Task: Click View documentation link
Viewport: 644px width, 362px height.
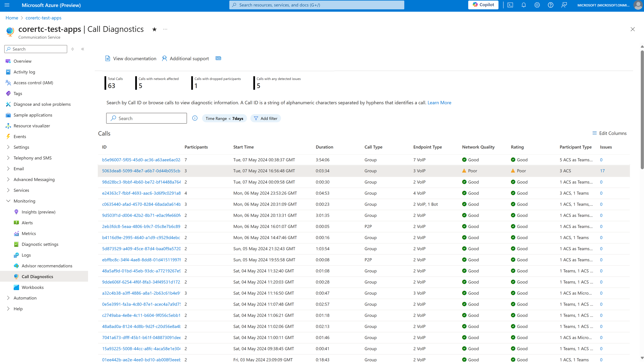Action: coord(131,58)
